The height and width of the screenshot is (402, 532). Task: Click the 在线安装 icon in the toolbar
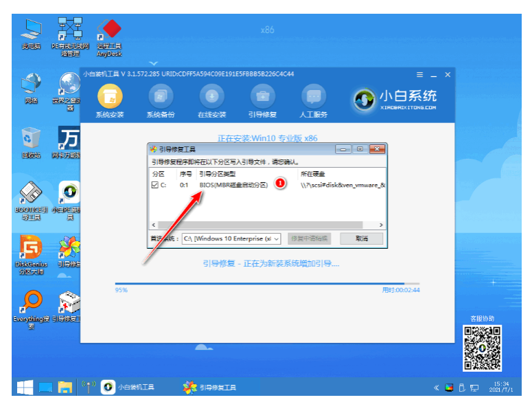[211, 100]
